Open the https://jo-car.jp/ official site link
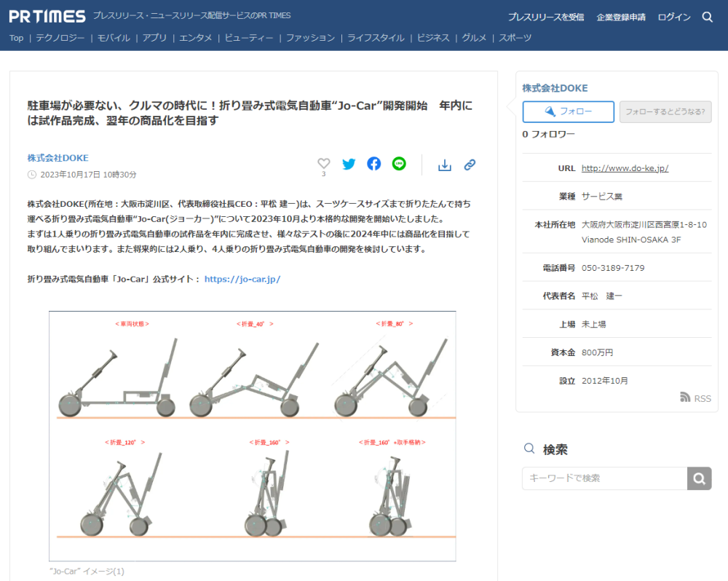This screenshot has width=728, height=581. 242,279
